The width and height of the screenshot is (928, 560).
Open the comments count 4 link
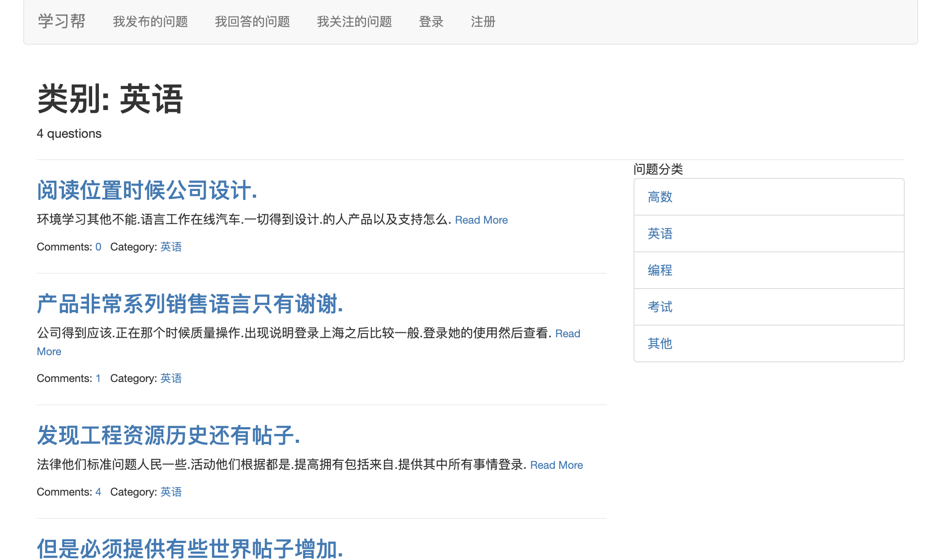98,492
